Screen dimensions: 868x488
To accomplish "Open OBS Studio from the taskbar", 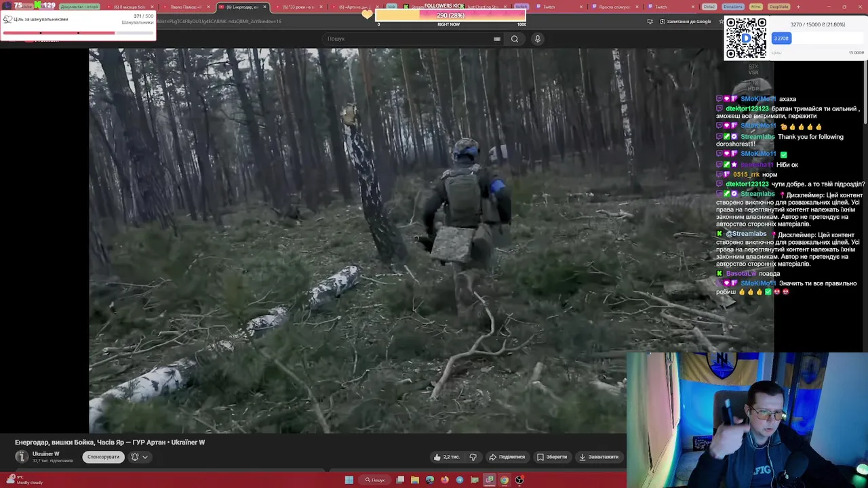I will 519,480.
